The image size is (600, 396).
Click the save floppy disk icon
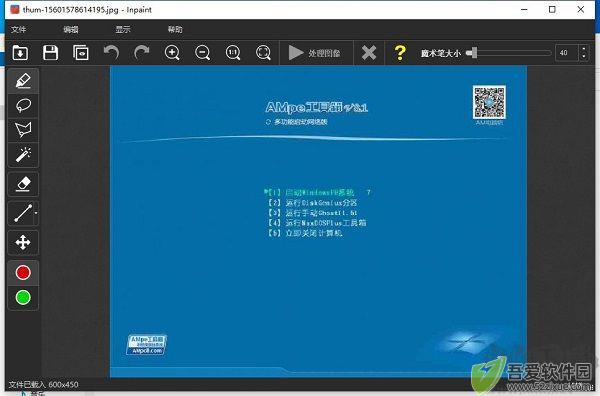[x=51, y=53]
